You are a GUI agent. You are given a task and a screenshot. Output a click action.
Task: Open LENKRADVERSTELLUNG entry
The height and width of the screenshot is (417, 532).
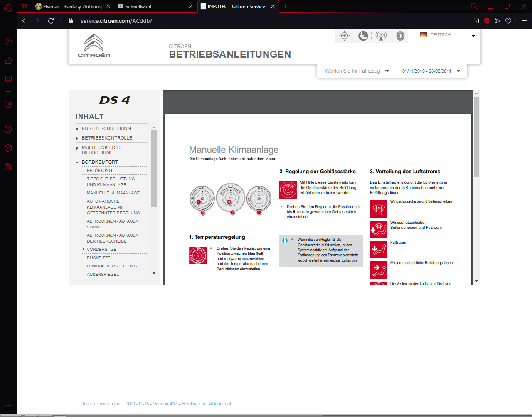pyautogui.click(x=112, y=266)
